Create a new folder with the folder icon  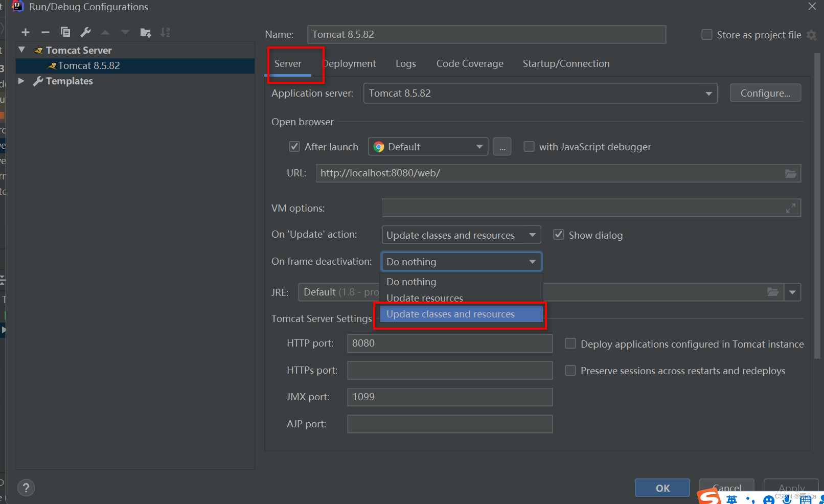point(146,33)
